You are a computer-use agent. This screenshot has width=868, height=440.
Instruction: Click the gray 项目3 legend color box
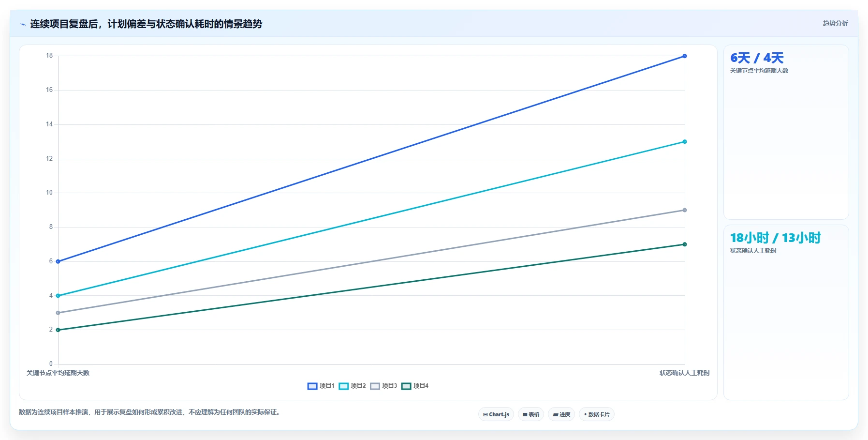coord(375,386)
